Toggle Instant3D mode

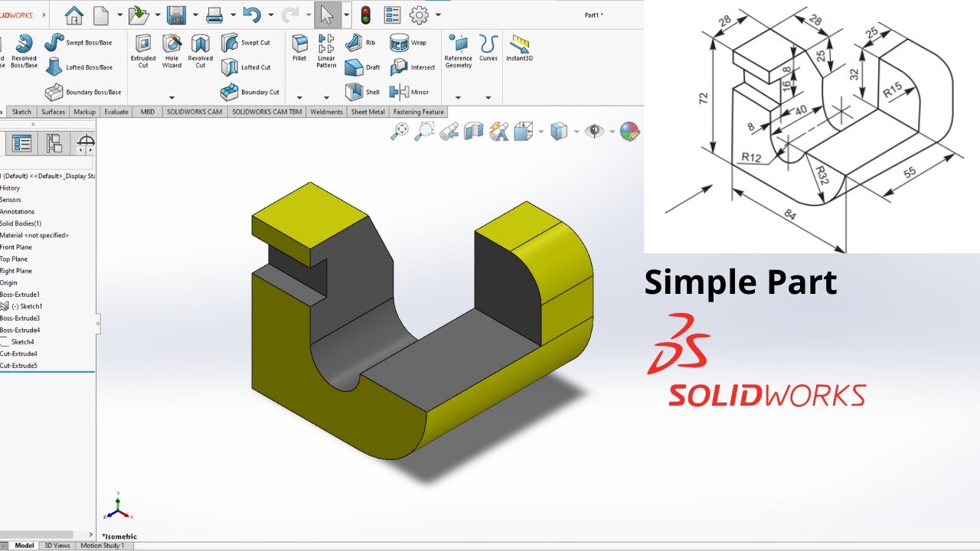520,47
